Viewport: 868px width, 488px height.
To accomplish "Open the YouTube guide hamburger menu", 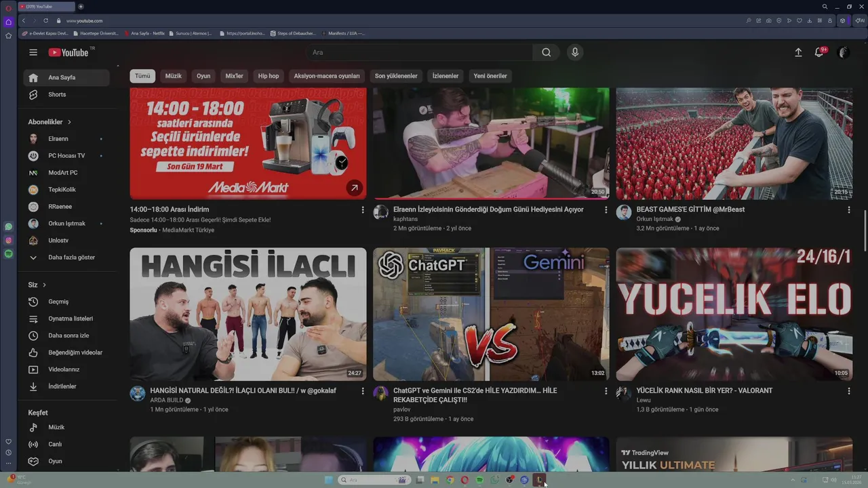I will click(33, 52).
